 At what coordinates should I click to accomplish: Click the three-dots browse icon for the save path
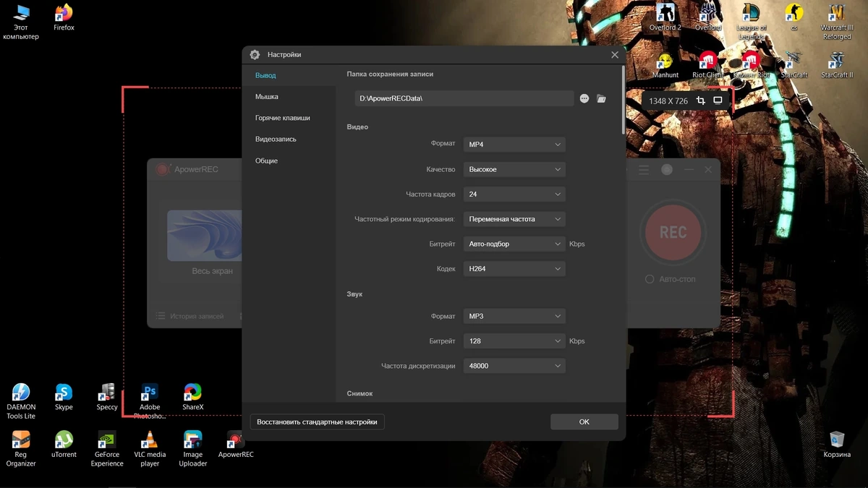(x=584, y=98)
